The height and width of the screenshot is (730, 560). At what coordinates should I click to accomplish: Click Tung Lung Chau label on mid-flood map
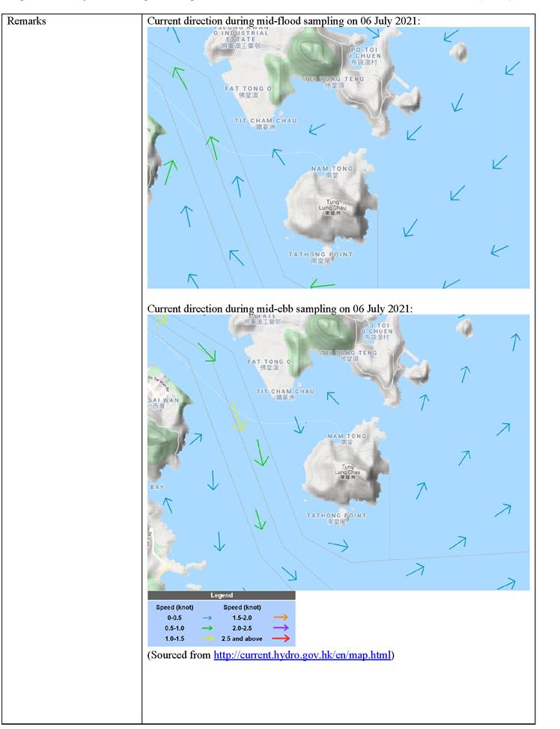point(334,207)
